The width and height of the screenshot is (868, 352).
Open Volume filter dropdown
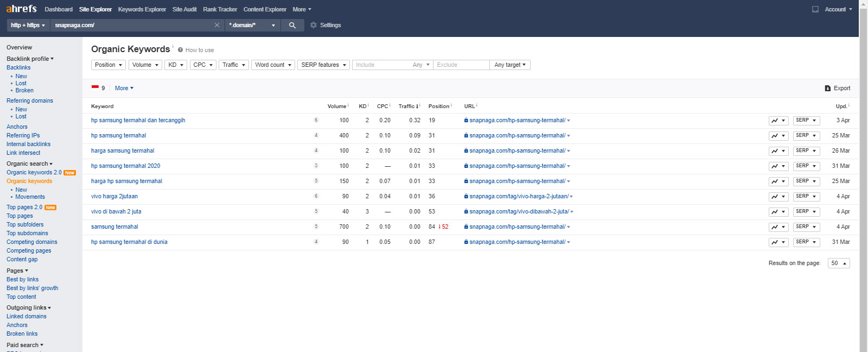tap(145, 65)
